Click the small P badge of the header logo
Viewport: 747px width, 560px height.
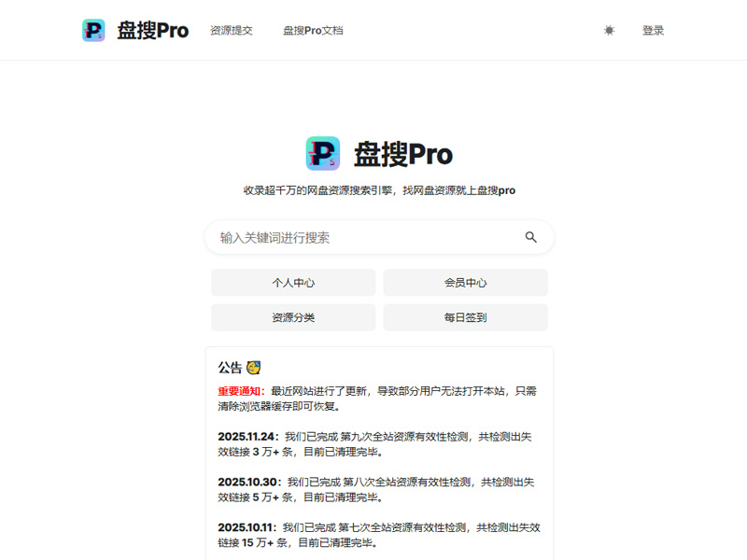[x=93, y=29]
